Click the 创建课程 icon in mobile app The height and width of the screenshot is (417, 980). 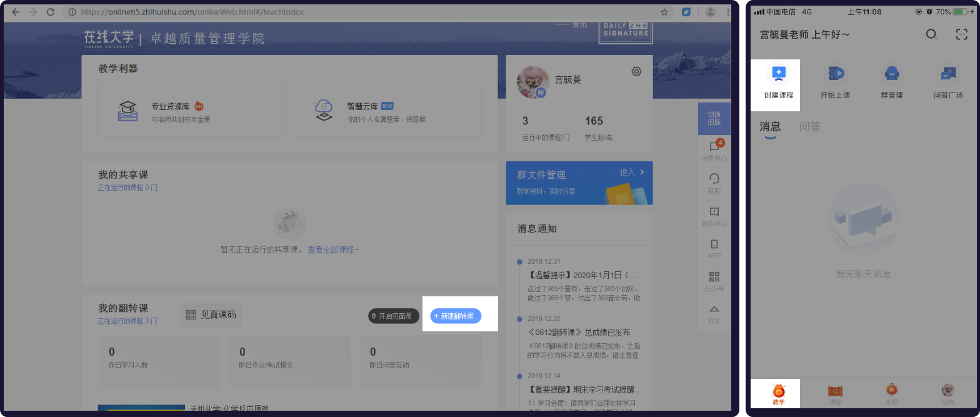click(x=778, y=74)
